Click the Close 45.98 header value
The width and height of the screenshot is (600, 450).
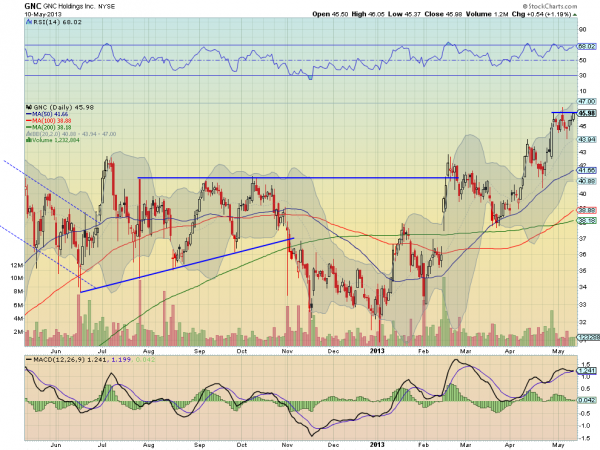point(443,14)
